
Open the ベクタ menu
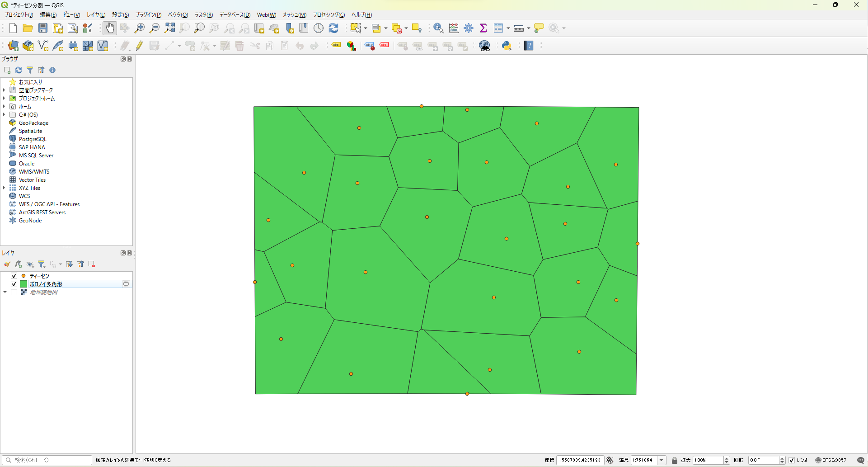pyautogui.click(x=178, y=15)
